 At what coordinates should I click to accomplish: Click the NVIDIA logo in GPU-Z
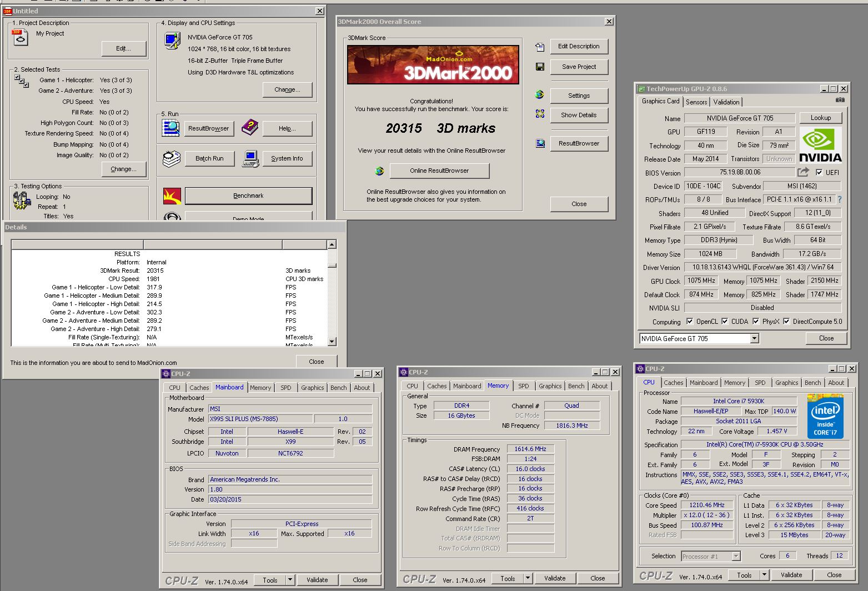pyautogui.click(x=820, y=144)
